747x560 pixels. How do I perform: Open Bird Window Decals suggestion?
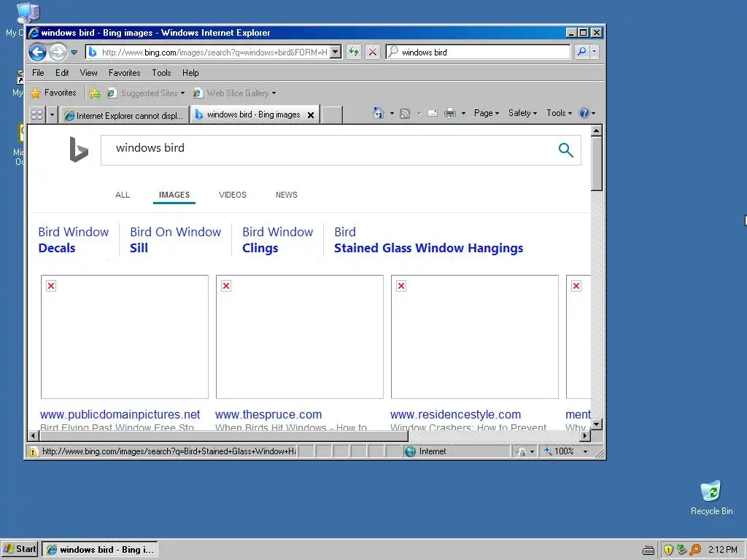tap(74, 240)
